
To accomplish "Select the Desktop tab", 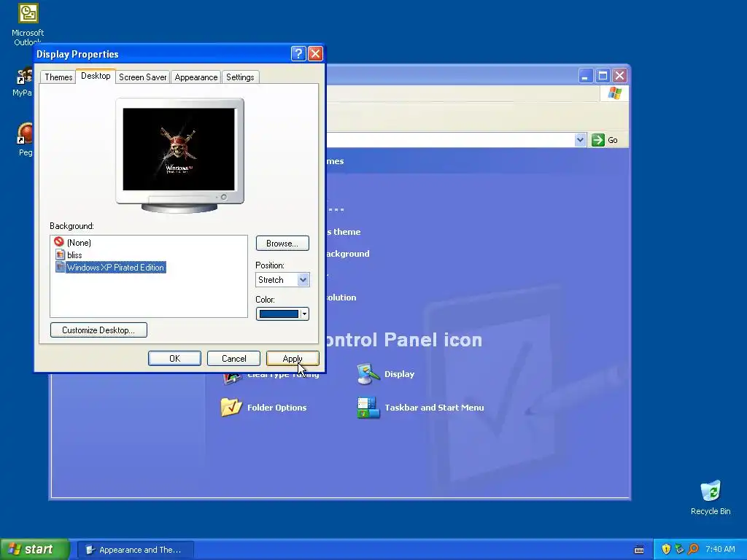I will tap(96, 76).
